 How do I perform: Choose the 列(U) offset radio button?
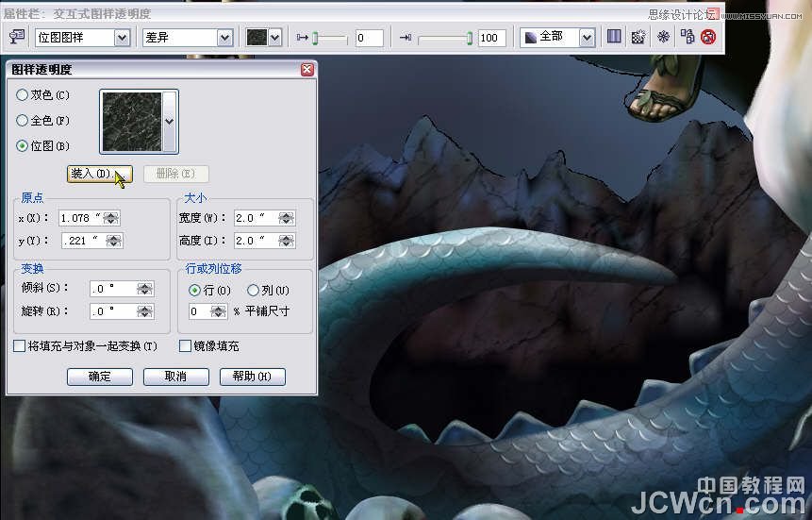253,290
